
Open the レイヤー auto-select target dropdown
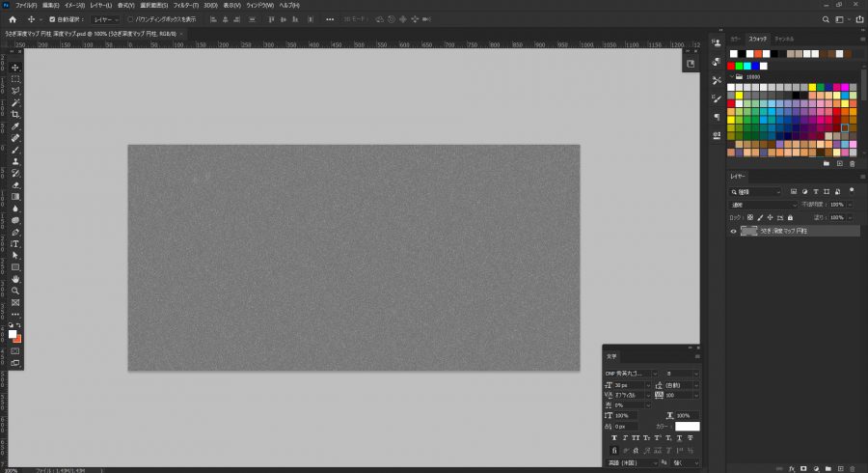[105, 19]
